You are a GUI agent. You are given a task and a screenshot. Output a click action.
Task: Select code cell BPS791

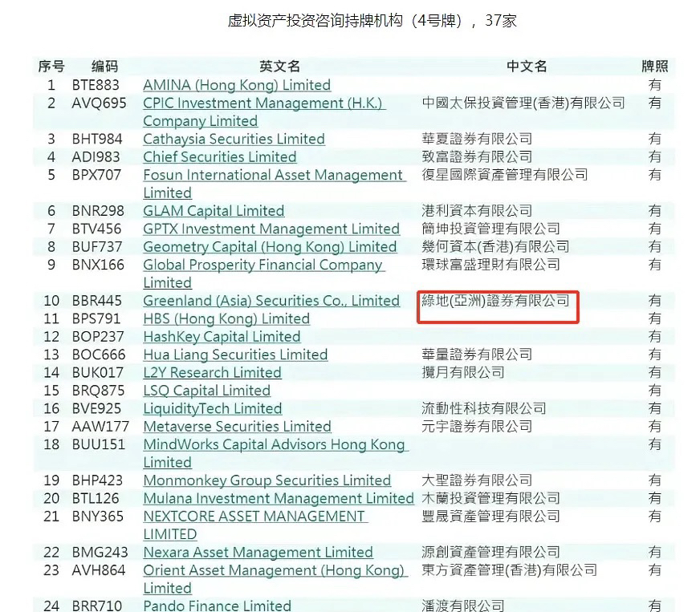coord(96,318)
